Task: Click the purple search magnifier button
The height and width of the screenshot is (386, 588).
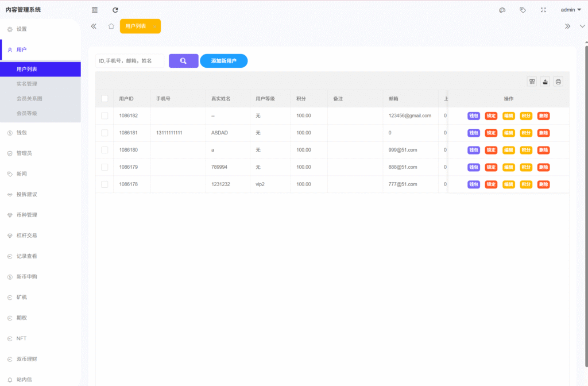Action: [x=183, y=61]
